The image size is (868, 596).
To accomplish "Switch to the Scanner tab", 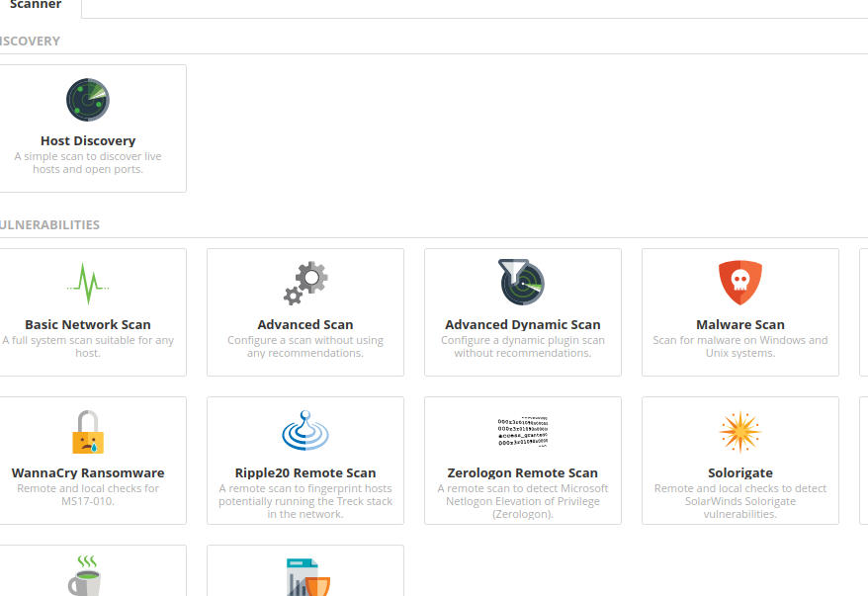I will click(35, 6).
